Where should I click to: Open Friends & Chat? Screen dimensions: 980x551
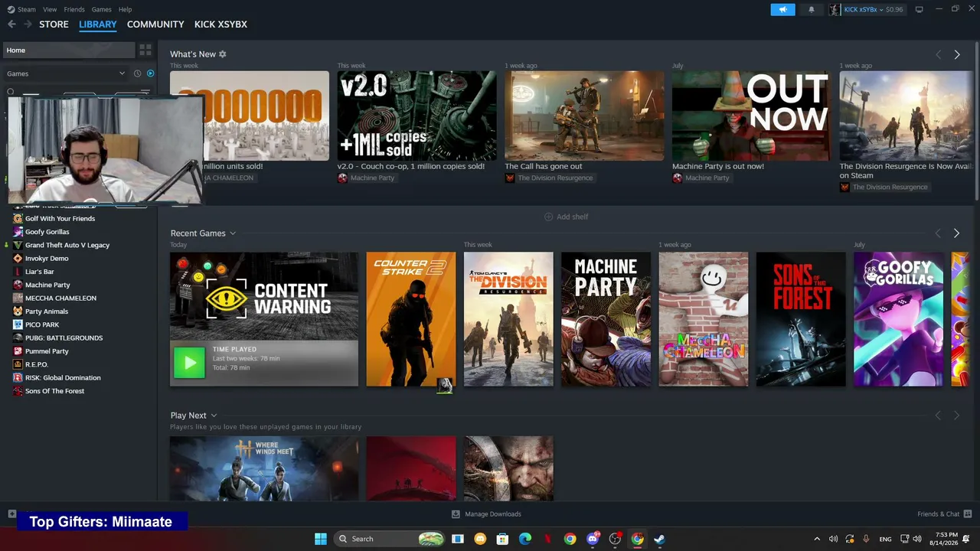pyautogui.click(x=944, y=514)
